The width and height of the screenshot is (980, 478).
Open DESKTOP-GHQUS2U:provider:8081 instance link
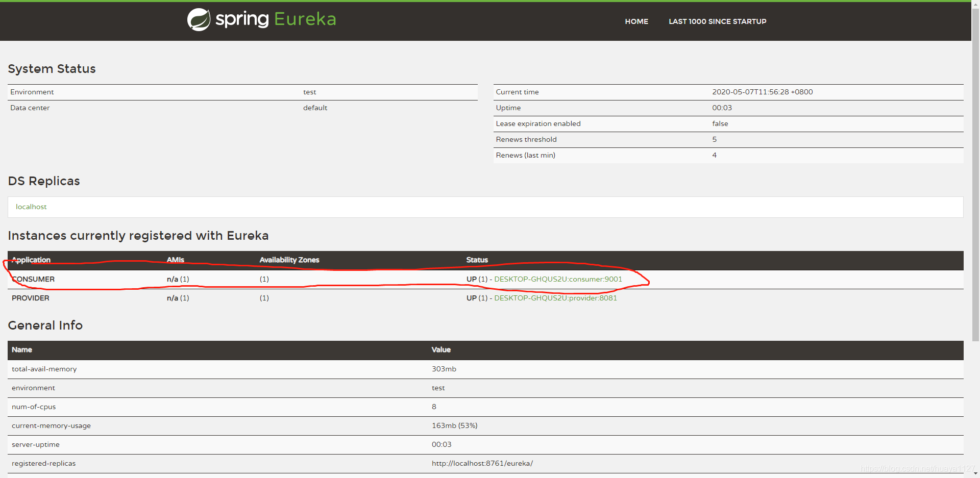point(555,298)
